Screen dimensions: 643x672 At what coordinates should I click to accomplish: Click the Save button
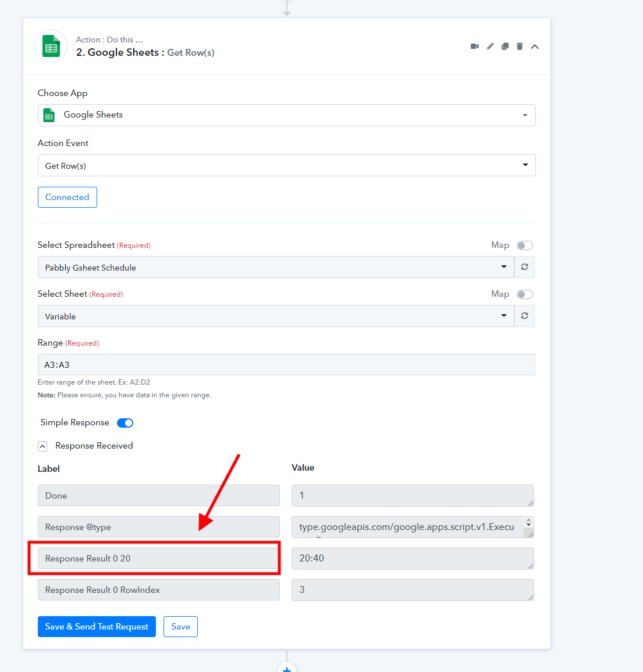[180, 627]
